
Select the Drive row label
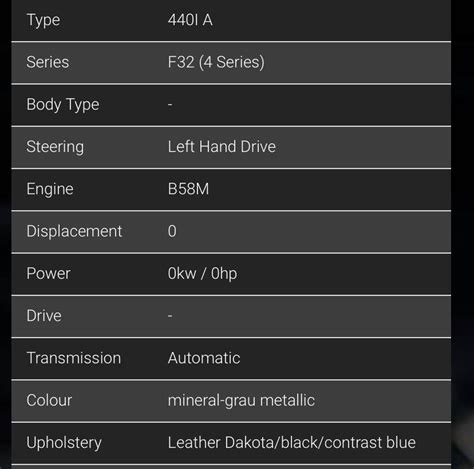44,316
